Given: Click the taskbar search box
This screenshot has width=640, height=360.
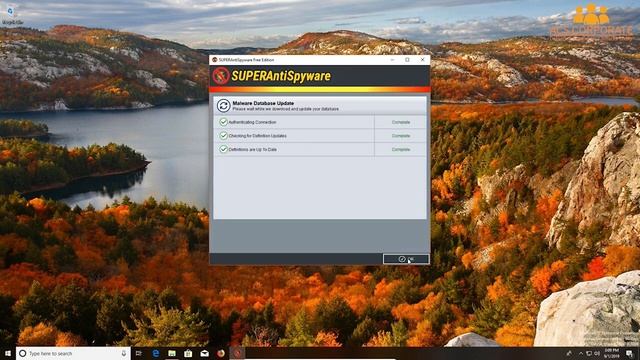Looking at the screenshot, I should tap(73, 353).
